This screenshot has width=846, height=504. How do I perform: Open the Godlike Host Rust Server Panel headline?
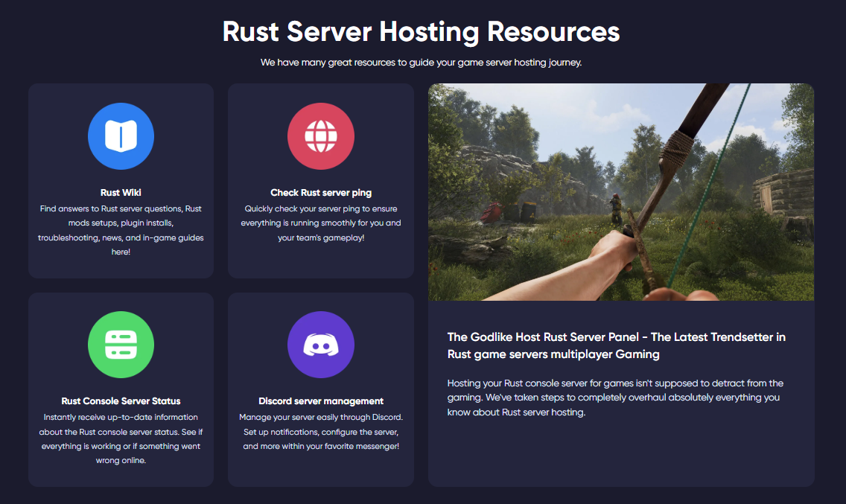[x=616, y=345]
